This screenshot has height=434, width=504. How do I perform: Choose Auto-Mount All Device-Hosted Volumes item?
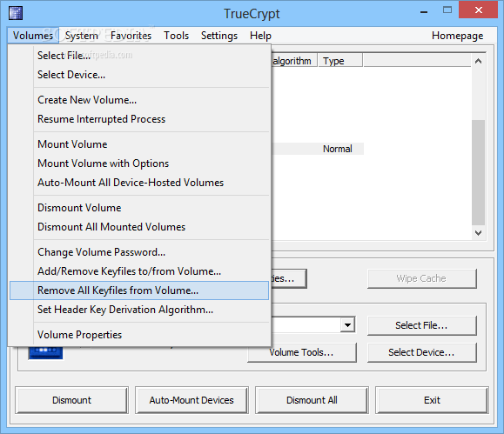139,183
